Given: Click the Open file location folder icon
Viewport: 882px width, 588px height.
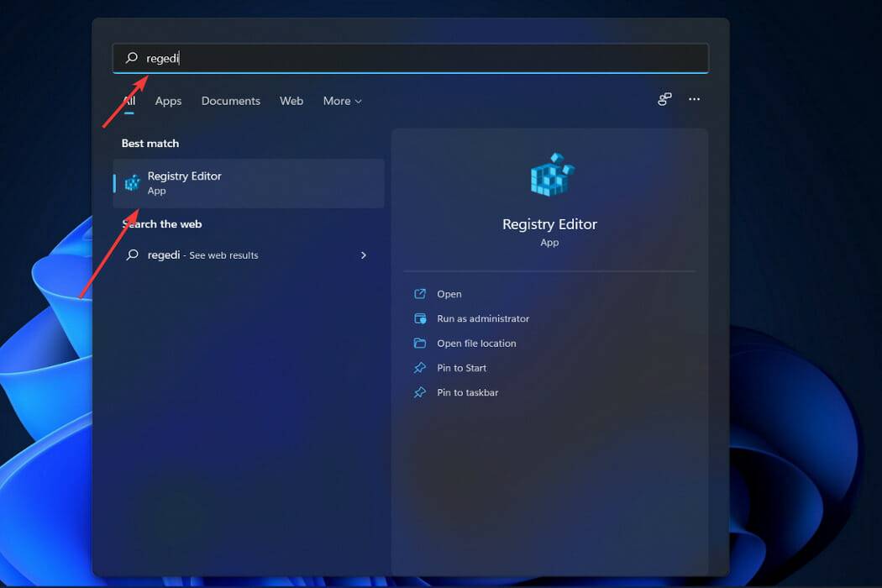Looking at the screenshot, I should [420, 344].
